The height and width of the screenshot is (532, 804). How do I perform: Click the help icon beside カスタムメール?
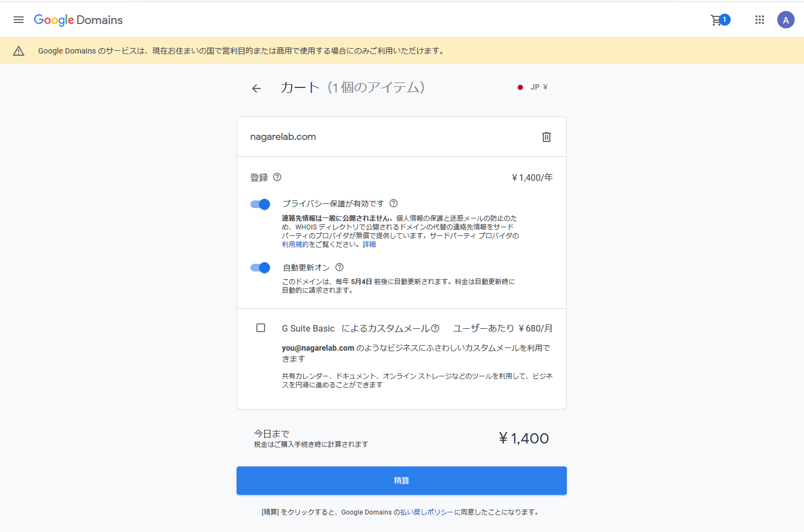[x=435, y=328]
